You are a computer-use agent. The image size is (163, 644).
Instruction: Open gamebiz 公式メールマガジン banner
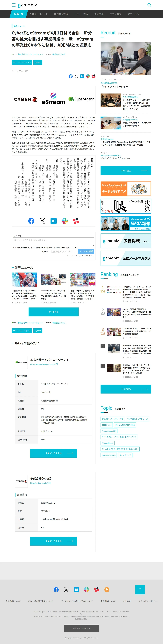[126, 258]
